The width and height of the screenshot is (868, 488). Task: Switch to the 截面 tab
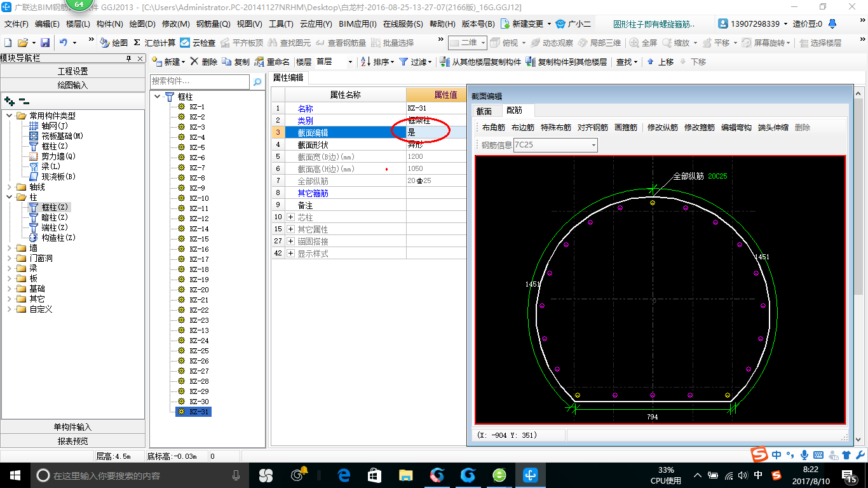tap(484, 111)
